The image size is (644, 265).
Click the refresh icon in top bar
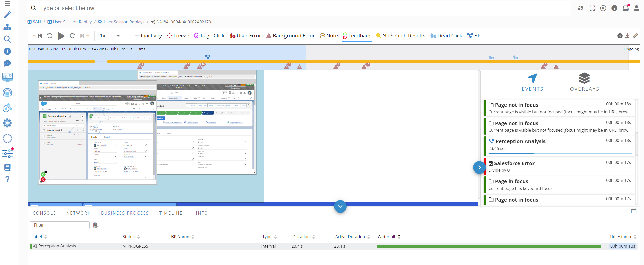click(x=581, y=8)
